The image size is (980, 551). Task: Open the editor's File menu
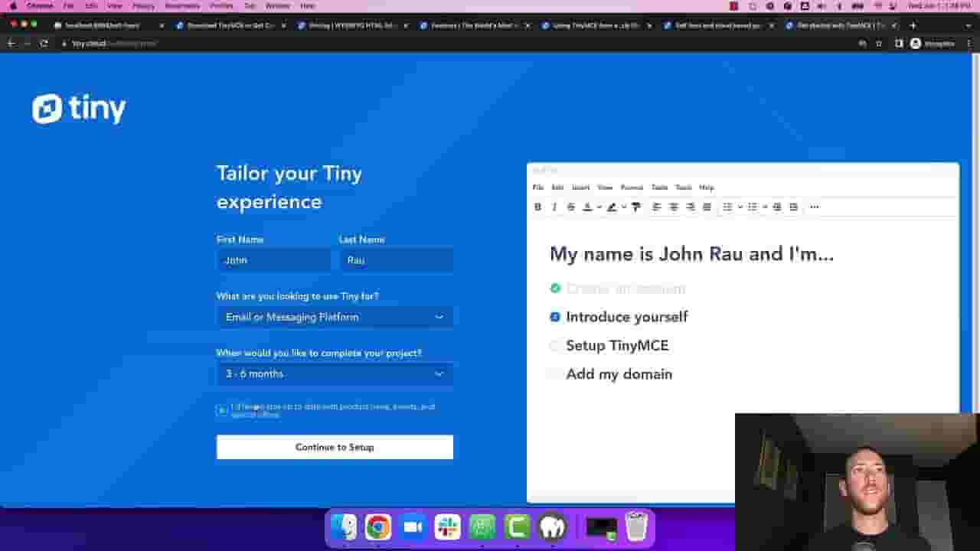click(x=537, y=187)
